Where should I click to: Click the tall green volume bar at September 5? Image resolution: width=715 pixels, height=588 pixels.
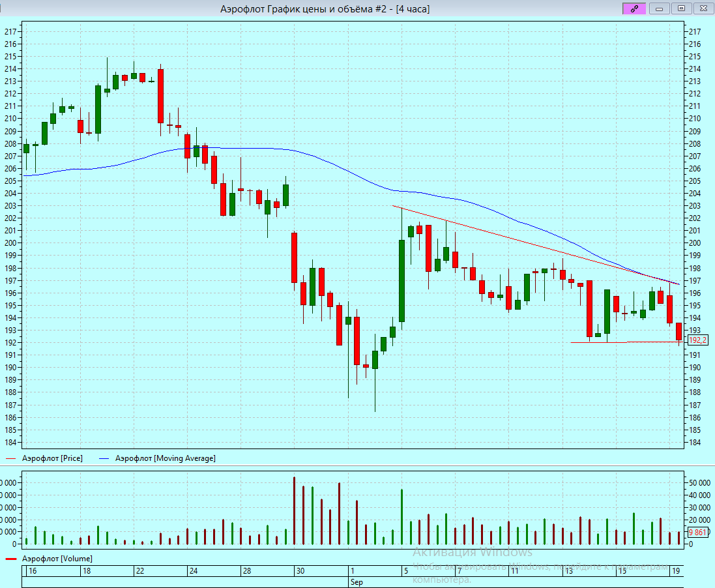tap(401, 516)
